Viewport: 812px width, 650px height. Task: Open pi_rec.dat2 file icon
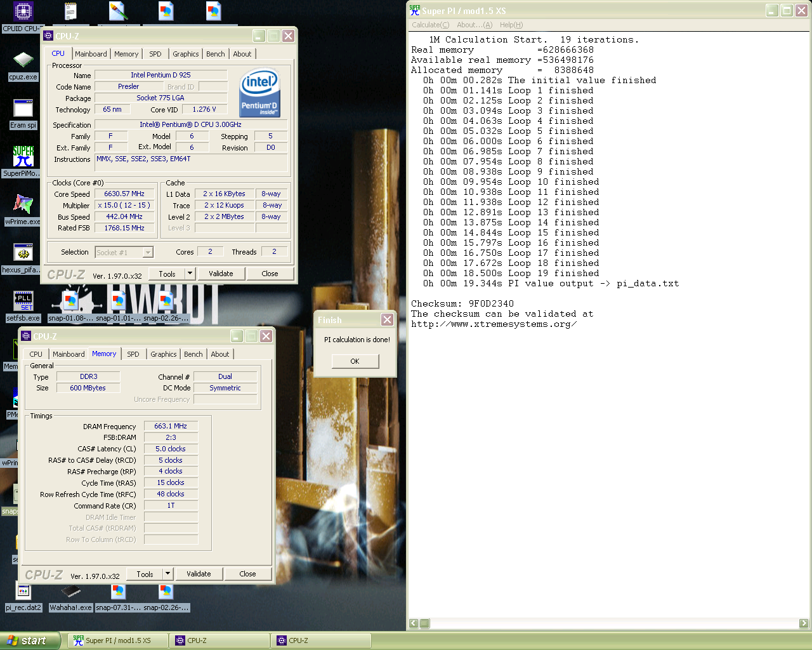pos(23,597)
